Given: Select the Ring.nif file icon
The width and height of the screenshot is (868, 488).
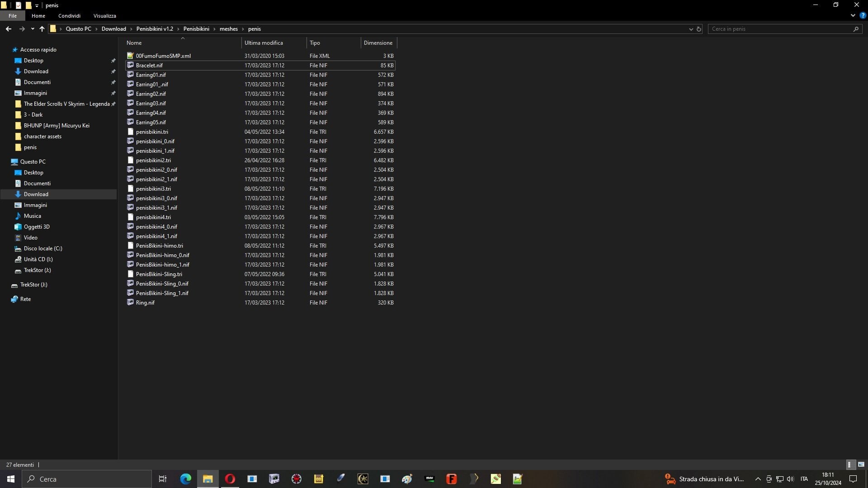Looking at the screenshot, I should pos(130,302).
